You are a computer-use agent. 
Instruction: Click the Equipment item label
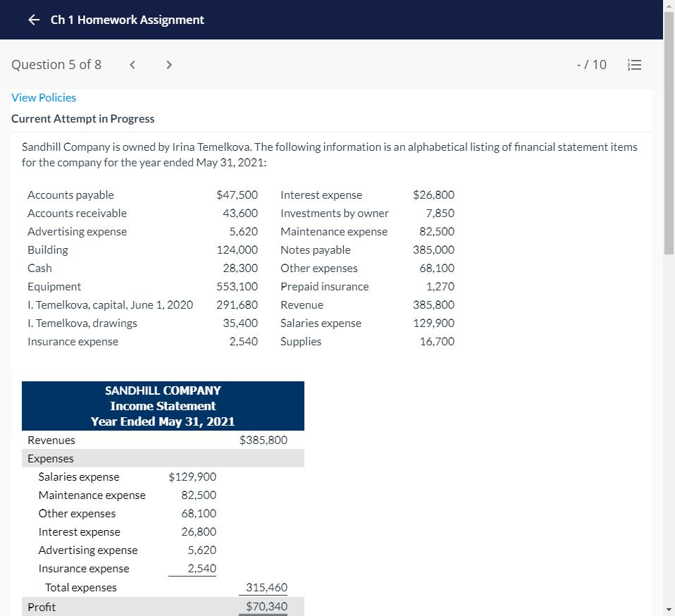pos(54,287)
